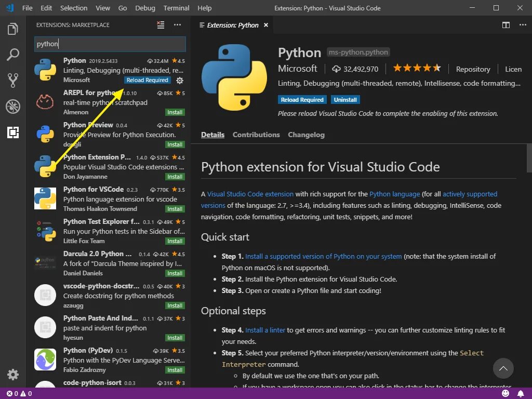Viewport: 532px width, 399px height.
Task: Select the Extensions view icon
Action: [x=13, y=132]
